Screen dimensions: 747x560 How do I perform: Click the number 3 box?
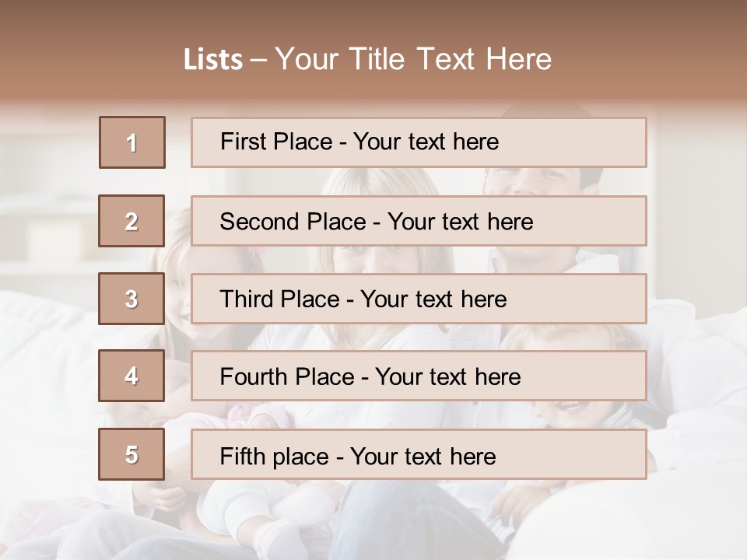132,299
